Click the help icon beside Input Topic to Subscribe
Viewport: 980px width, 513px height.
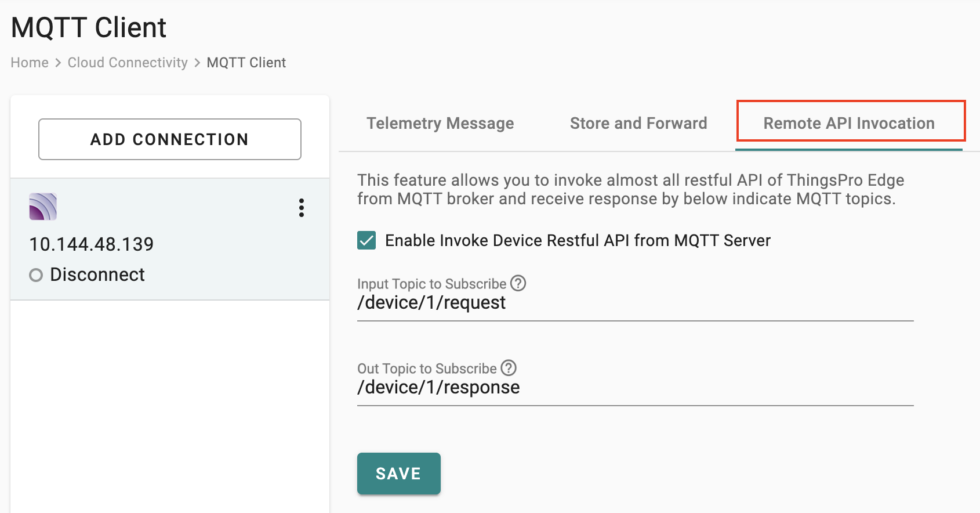point(517,283)
